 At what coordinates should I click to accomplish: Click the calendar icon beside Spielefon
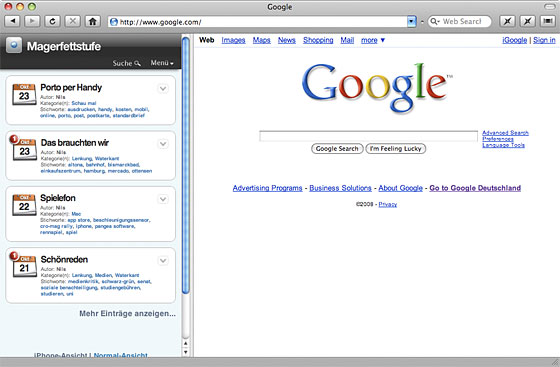click(24, 205)
